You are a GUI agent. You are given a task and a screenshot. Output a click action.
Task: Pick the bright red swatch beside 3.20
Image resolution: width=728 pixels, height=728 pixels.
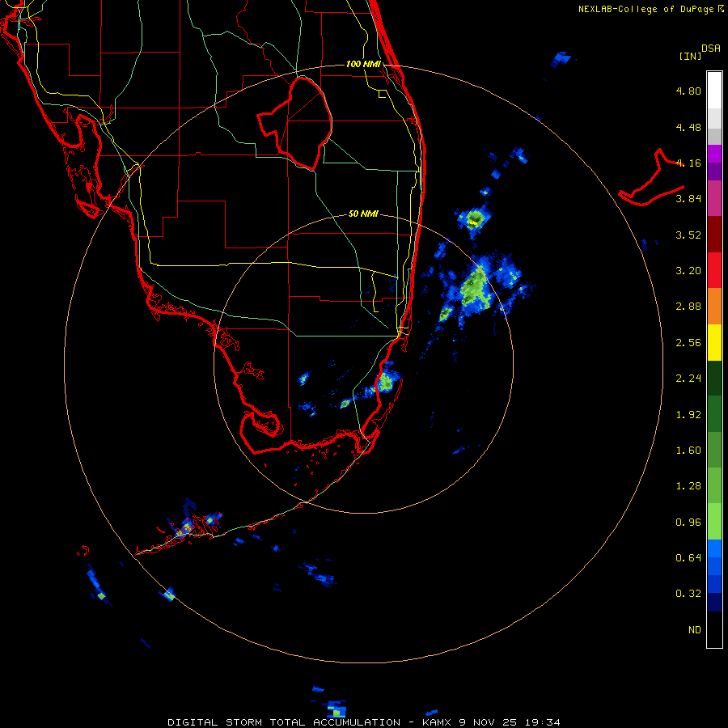714,271
